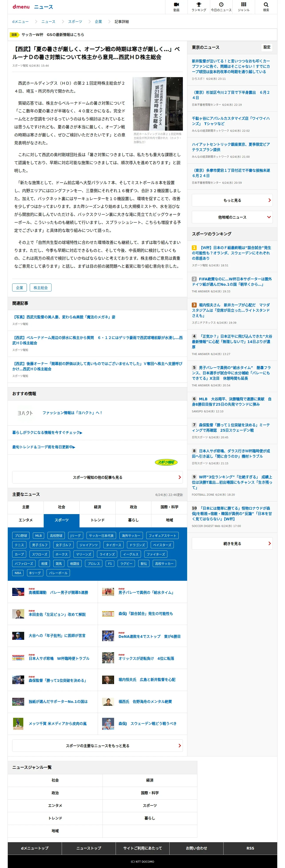Click the スポーツ breadcrumb link

[x=75, y=22]
